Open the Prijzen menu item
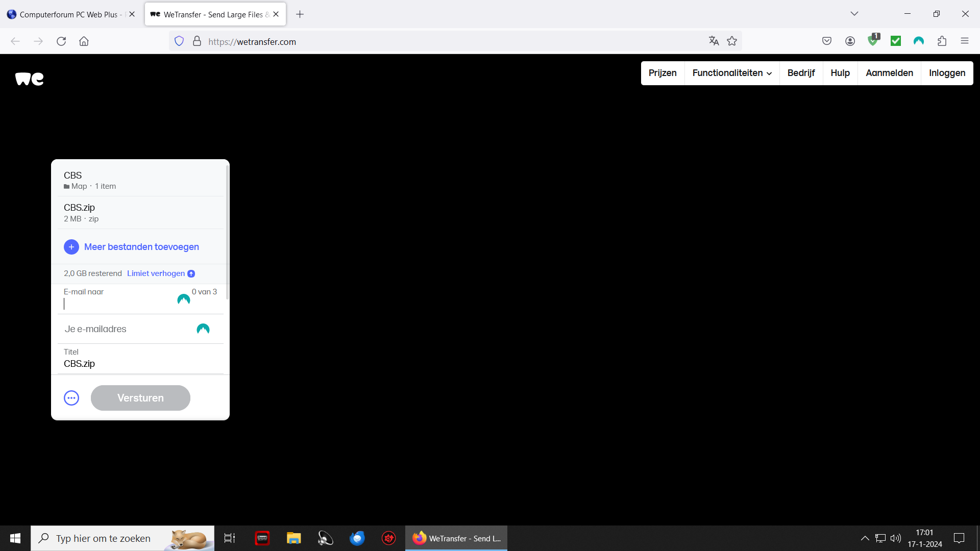 [x=663, y=73]
